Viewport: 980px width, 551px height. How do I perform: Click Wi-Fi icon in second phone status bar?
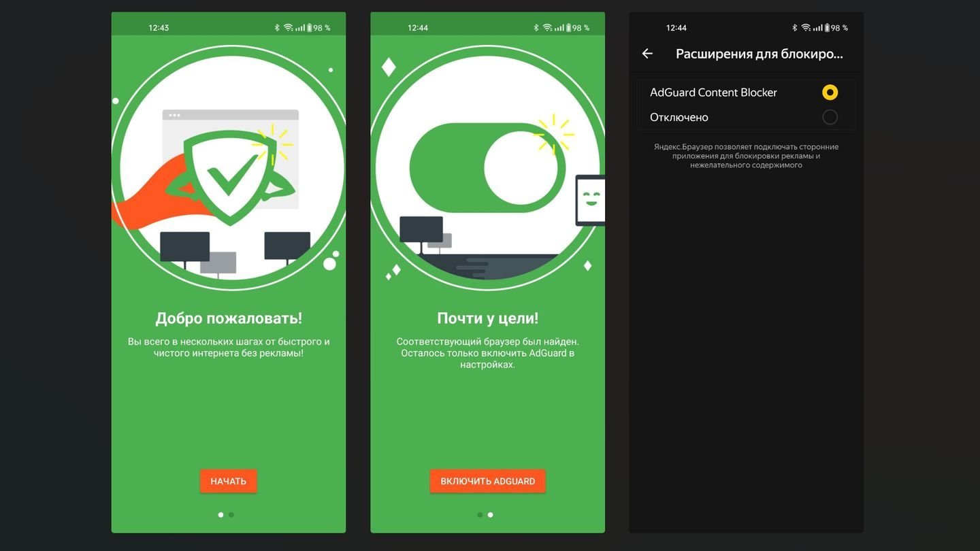547,28
